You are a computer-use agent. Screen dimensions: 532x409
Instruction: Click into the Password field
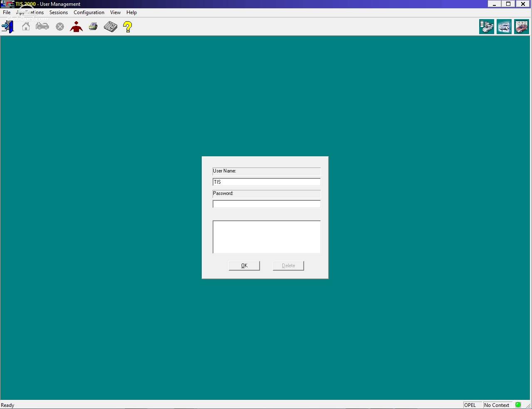[267, 204]
